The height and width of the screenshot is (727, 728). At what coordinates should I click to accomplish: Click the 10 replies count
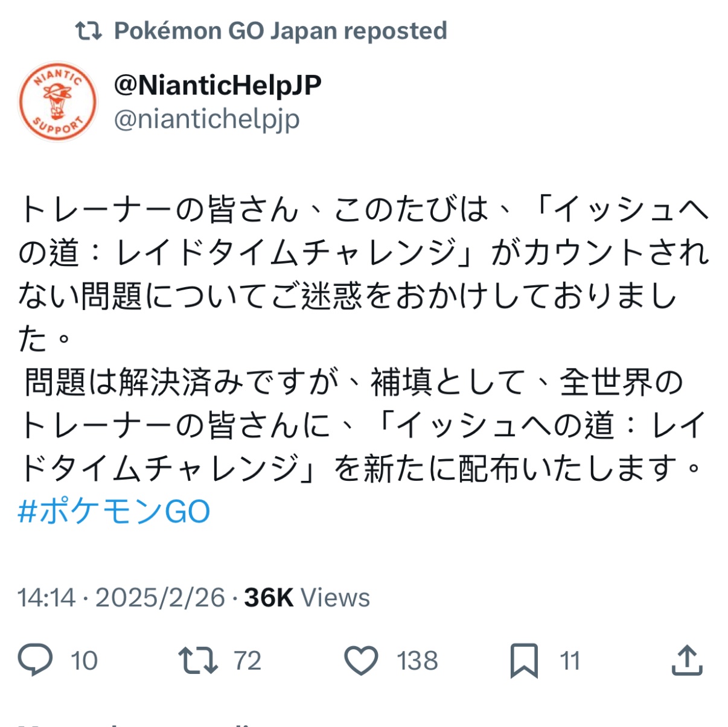[x=84, y=661]
